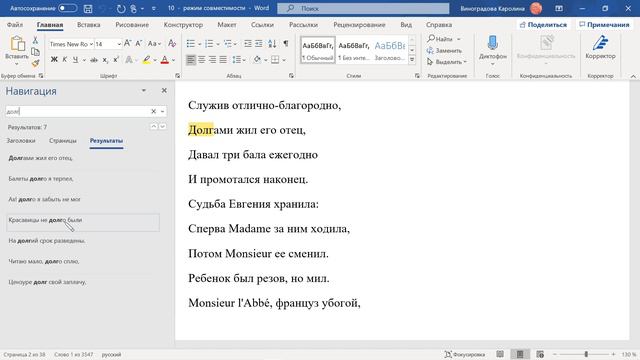Apply yellow highlight color pen
Viewport: 640px width, 360px height.
point(147,60)
